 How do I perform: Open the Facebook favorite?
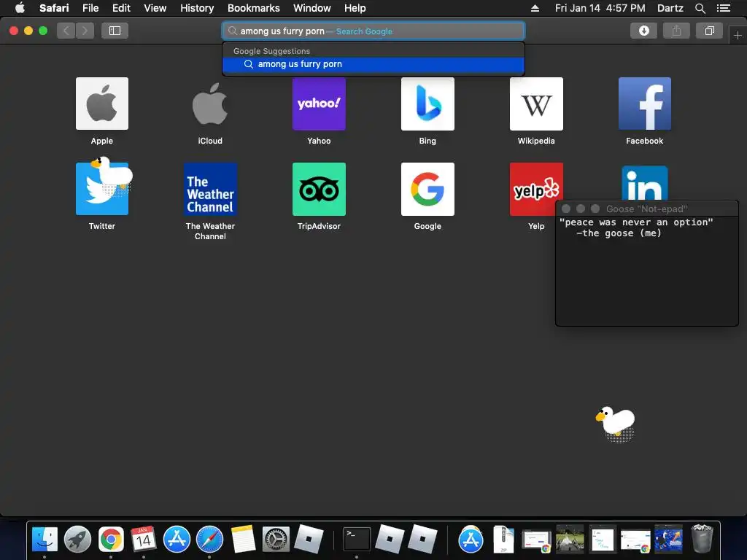tap(645, 104)
